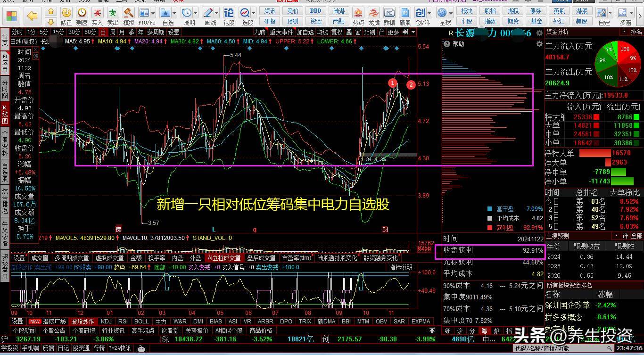Screen dimensions: 644x355
Task: Click the 平均成本 white legend swatch
Action: pyautogui.click(x=490, y=218)
